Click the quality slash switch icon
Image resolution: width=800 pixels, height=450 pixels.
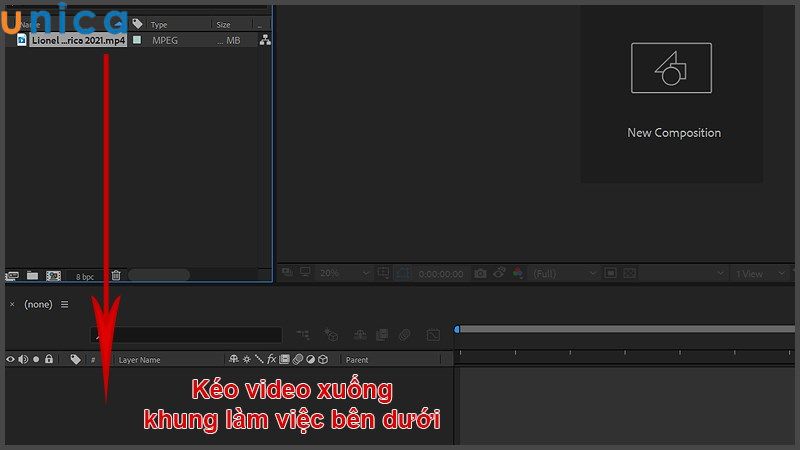click(259, 359)
